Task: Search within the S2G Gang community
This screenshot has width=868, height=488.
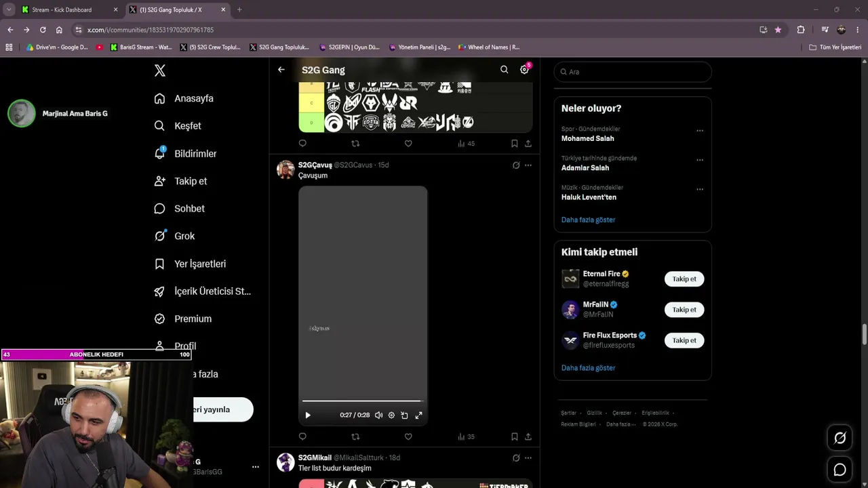Action: [504, 70]
